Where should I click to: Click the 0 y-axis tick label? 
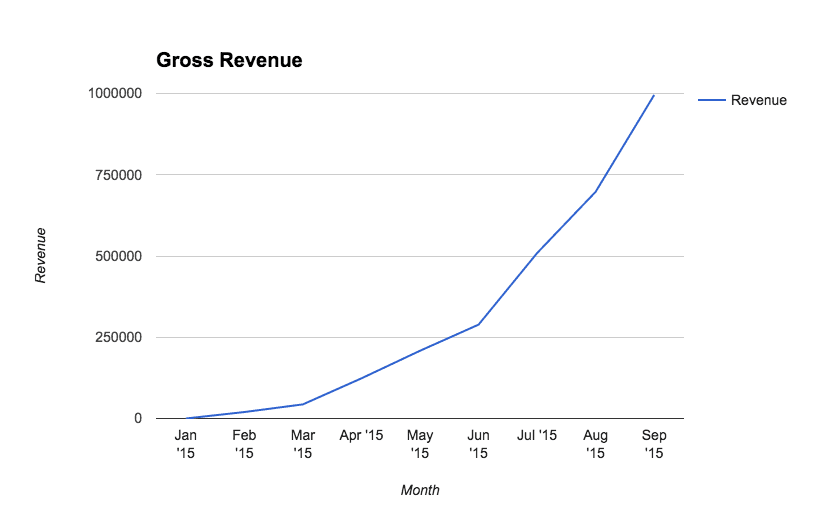[x=137, y=418]
